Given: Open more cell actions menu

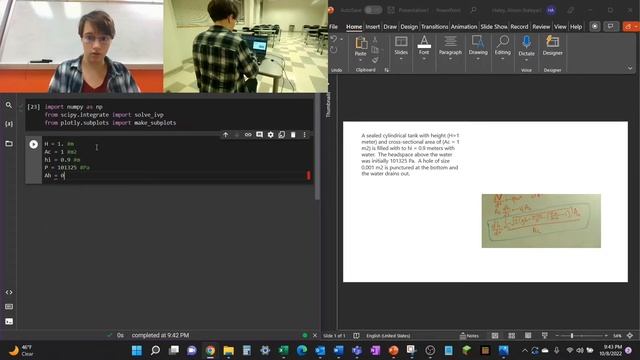Looking at the screenshot, I should 304,135.
